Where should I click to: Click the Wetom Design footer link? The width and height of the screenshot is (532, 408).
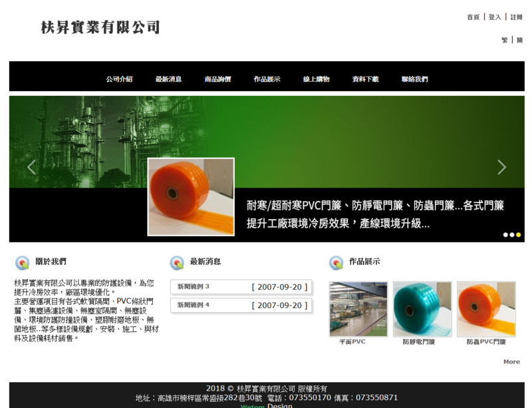pyautogui.click(x=267, y=405)
